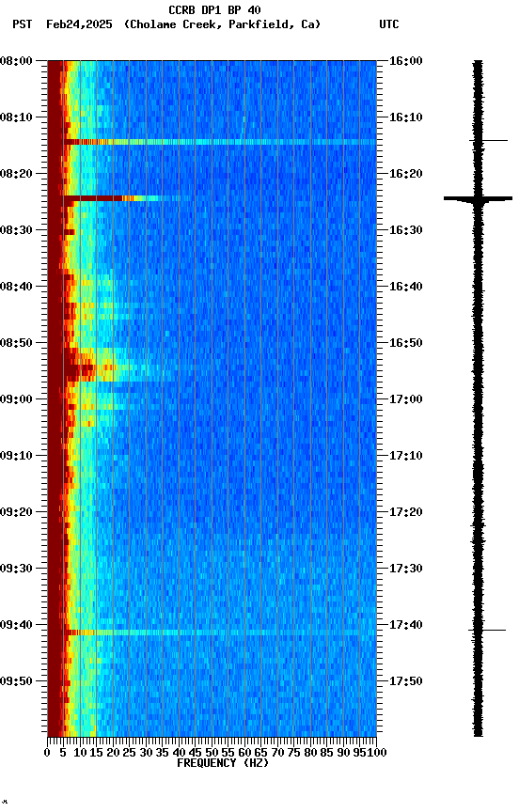Image resolution: width=519 pixels, height=812 pixels.
Task: Click the broadband spectrogram streak near 16:14 UTC
Action: [220, 142]
